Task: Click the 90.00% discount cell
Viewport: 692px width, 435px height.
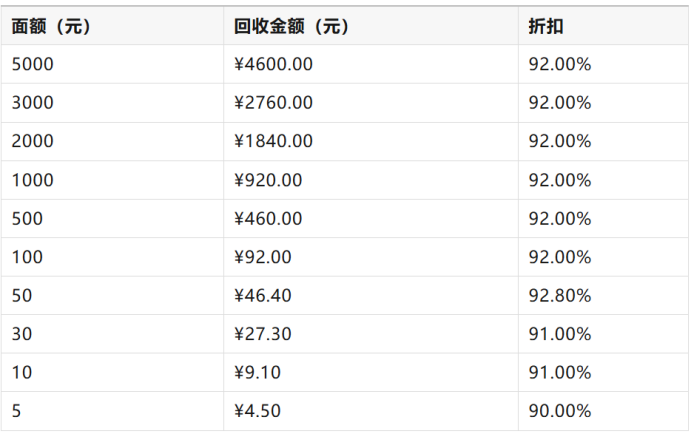Action: click(x=560, y=411)
